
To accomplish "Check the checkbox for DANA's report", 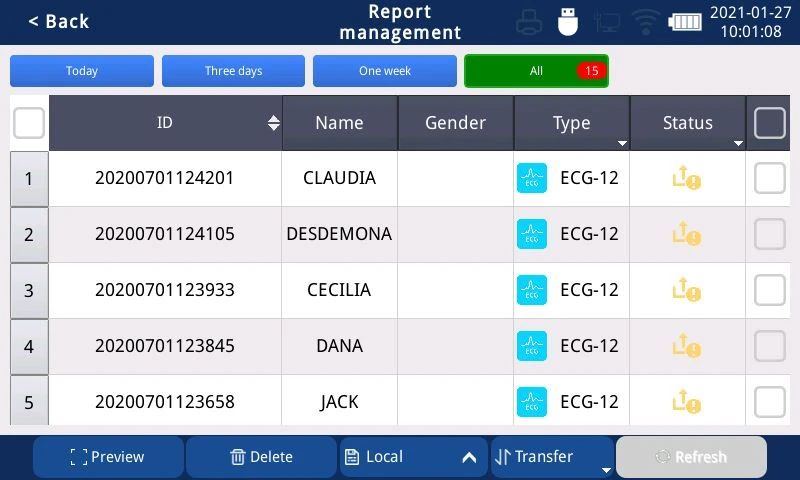I will click(x=769, y=346).
